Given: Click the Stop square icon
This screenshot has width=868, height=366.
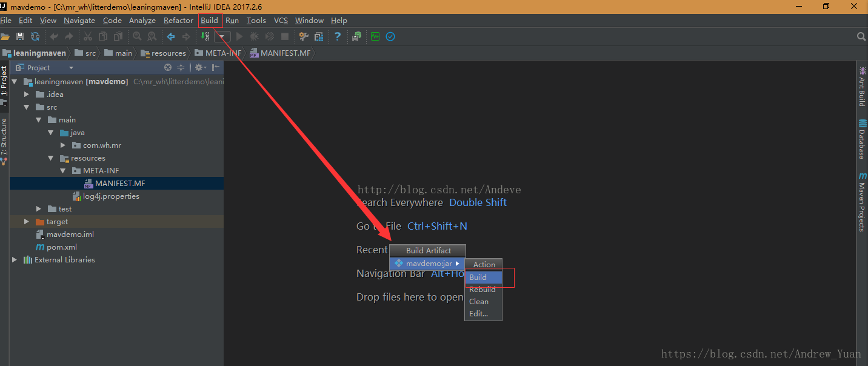Looking at the screenshot, I should tap(284, 36).
